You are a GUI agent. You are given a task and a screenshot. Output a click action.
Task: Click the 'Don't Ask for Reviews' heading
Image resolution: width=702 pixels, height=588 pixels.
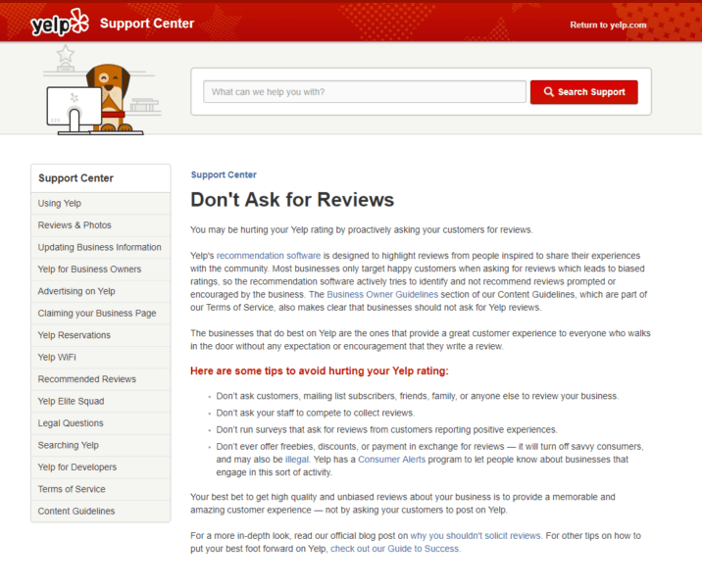pyautogui.click(x=292, y=200)
